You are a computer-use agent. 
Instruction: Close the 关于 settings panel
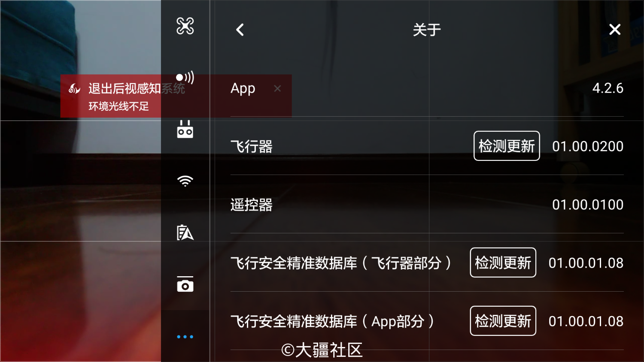pyautogui.click(x=615, y=30)
